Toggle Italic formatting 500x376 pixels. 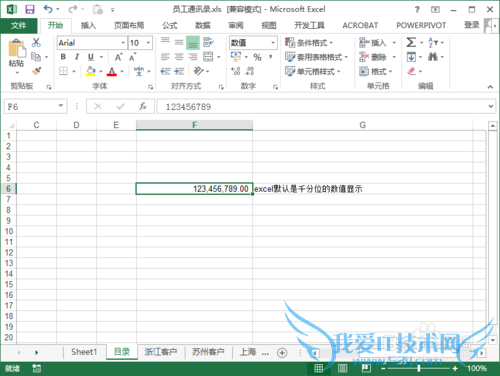[77, 57]
